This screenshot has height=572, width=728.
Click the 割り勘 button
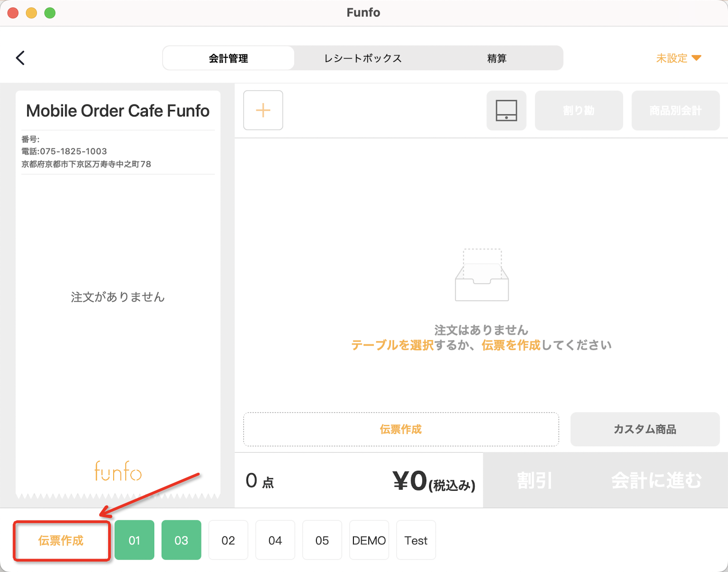tap(579, 110)
